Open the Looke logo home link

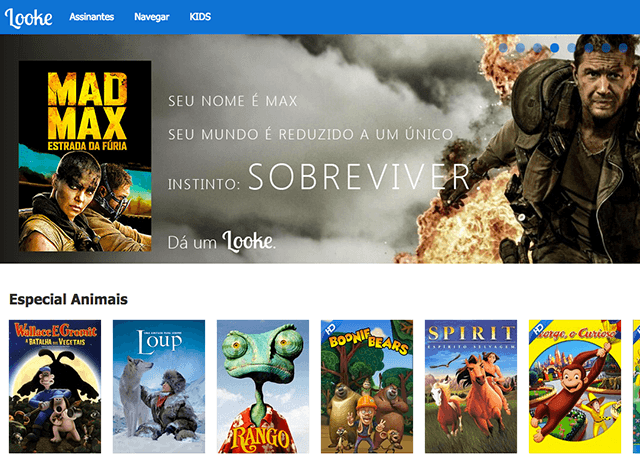coord(29,18)
